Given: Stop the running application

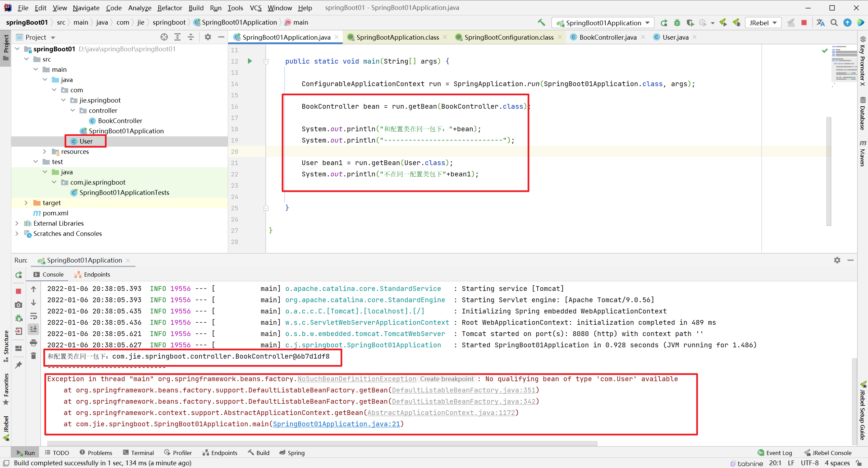Looking at the screenshot, I should tap(18, 291).
